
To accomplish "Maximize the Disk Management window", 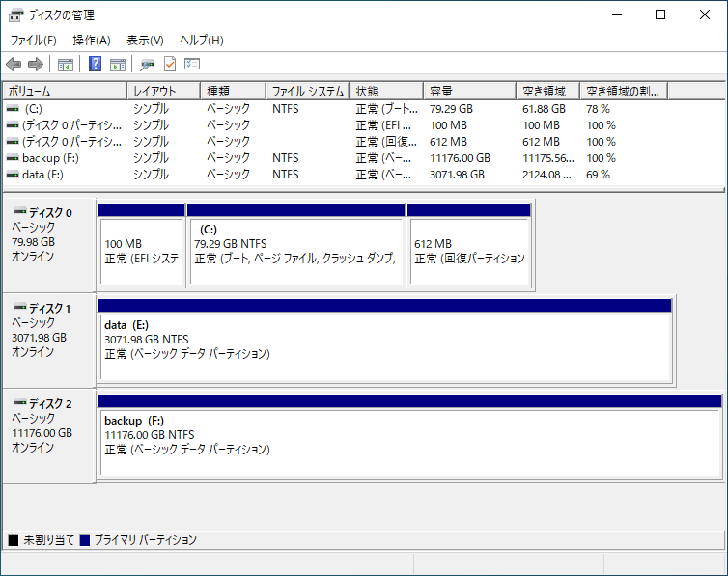I will pyautogui.click(x=660, y=14).
